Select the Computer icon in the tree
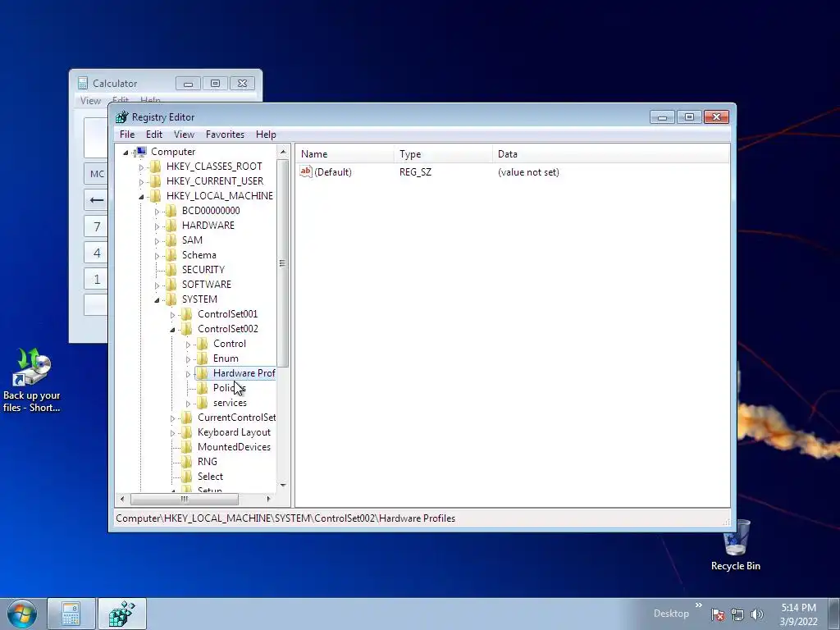840x630 pixels. [141, 152]
